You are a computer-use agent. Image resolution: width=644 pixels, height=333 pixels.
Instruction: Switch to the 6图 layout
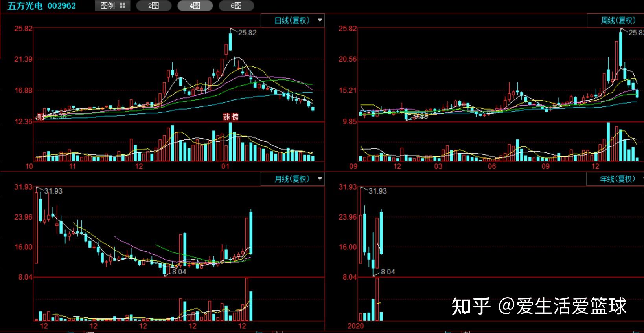point(236,6)
